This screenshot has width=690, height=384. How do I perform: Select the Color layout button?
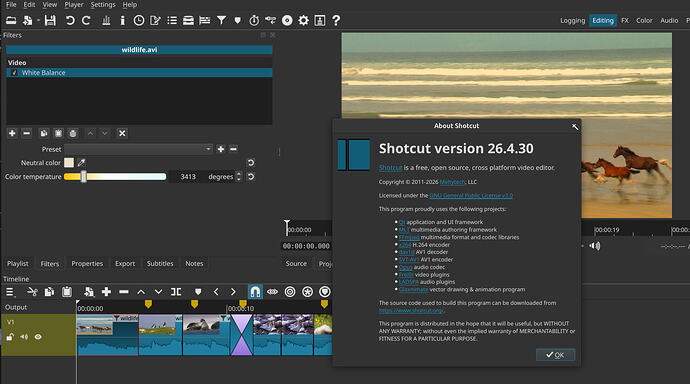pyautogui.click(x=644, y=20)
